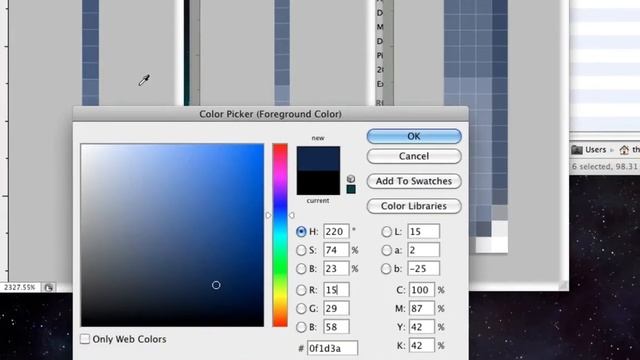The height and width of the screenshot is (360, 640).
Task: Click the home folder icon in Finder path
Action: pyautogui.click(x=624, y=150)
